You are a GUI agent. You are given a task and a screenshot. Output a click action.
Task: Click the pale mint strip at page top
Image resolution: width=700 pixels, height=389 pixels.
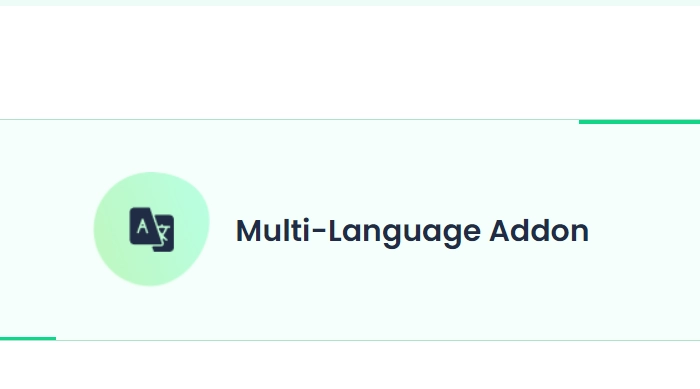350,3
